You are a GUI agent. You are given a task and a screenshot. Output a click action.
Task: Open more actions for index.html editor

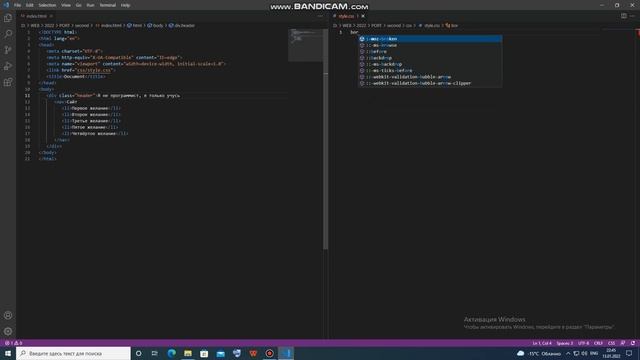click(x=320, y=16)
